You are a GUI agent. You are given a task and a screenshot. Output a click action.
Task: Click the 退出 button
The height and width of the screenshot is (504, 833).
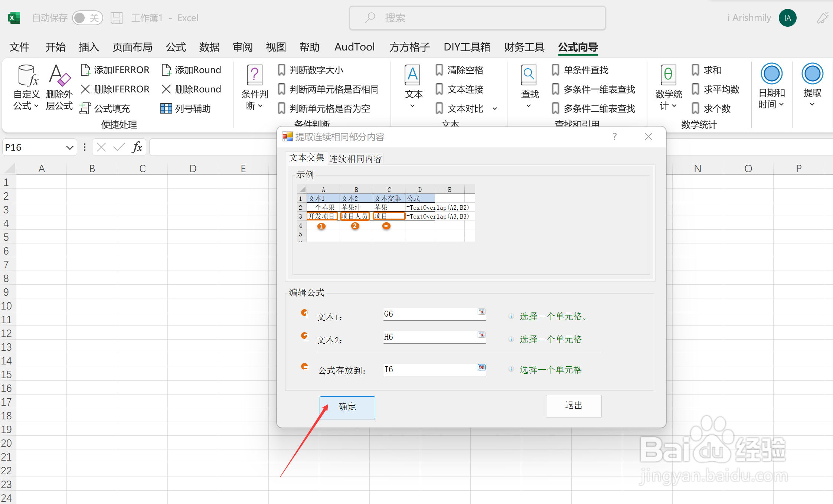click(x=574, y=406)
